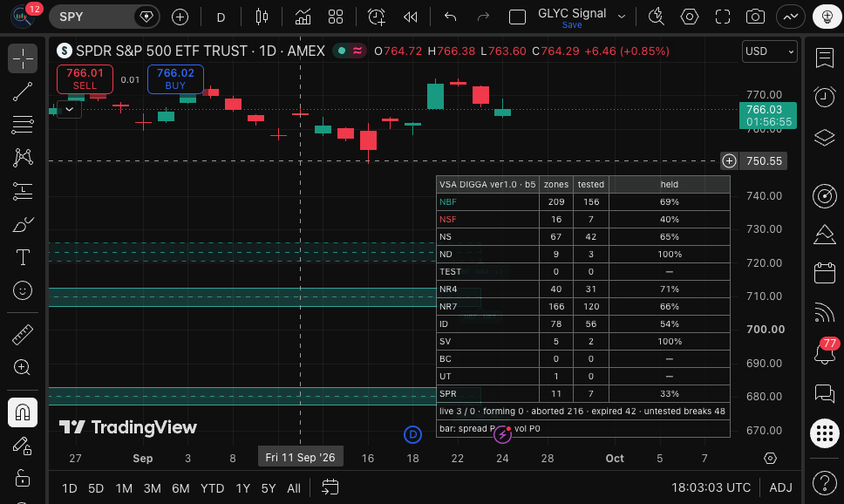Toggle magnet snapping mode
Screen dimensions: 844x504
pyautogui.click(x=23, y=412)
